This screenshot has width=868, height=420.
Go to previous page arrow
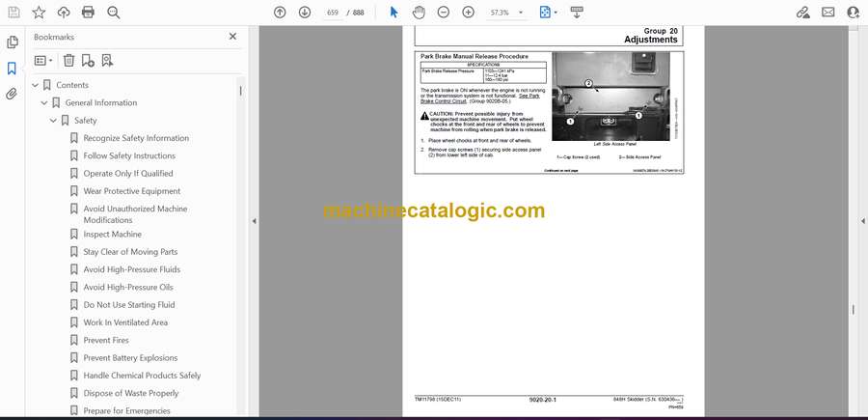point(280,13)
